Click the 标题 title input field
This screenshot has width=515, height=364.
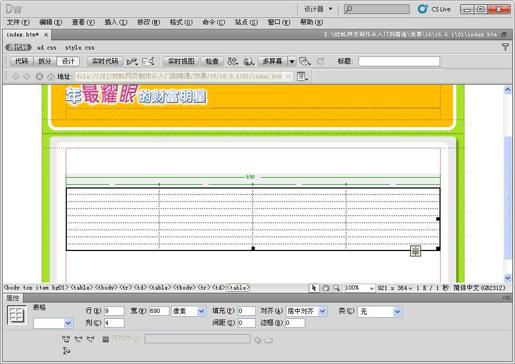tap(399, 61)
